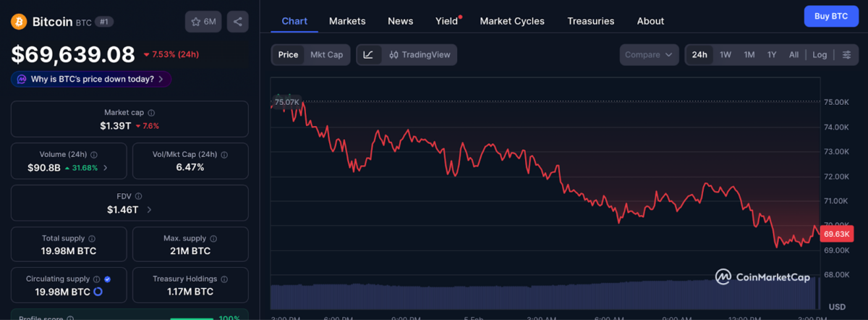Select the line chart view icon

tap(368, 55)
